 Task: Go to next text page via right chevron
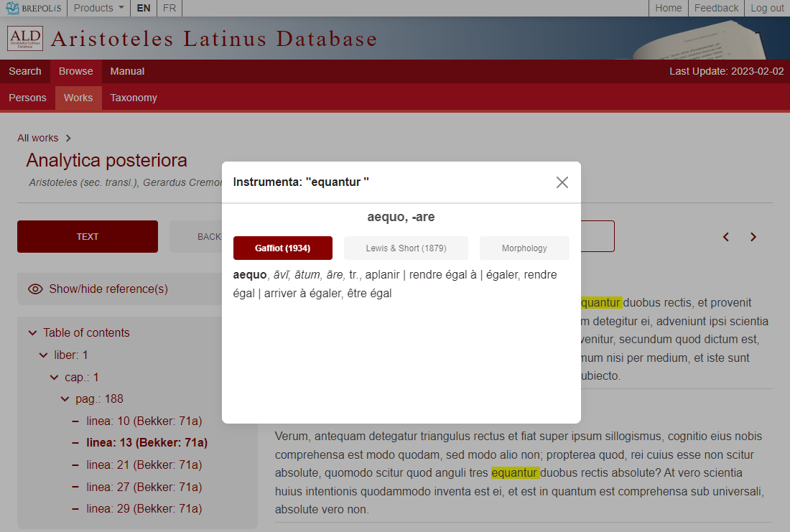[753, 236]
